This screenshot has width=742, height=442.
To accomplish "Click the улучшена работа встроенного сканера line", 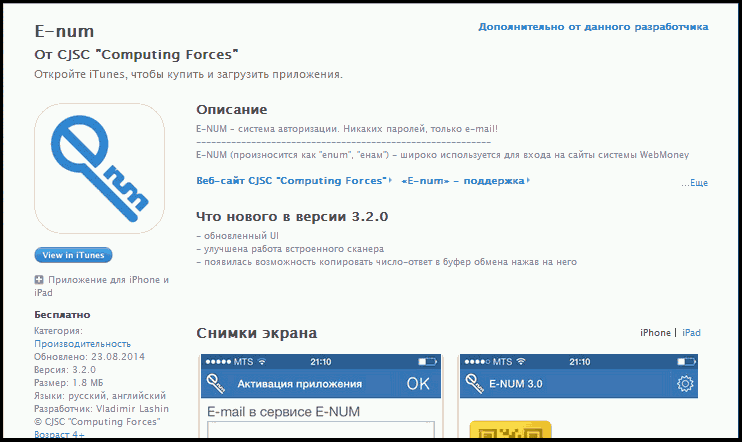I will pos(290,249).
